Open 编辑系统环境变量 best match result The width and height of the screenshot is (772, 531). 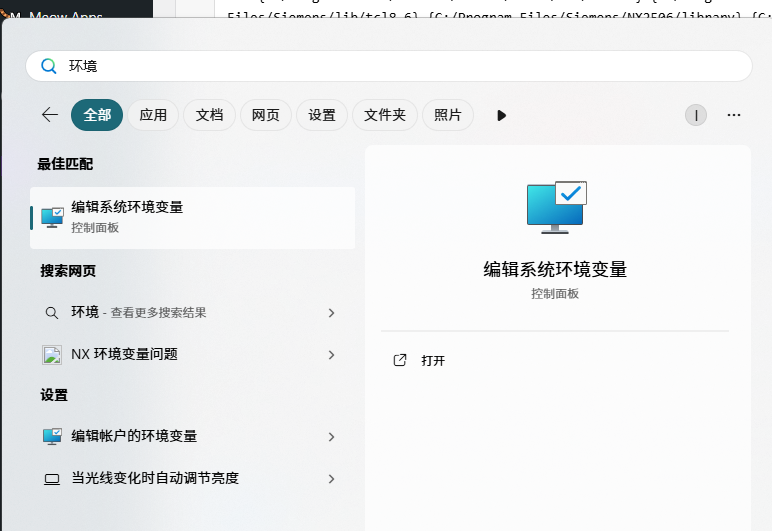(192, 217)
